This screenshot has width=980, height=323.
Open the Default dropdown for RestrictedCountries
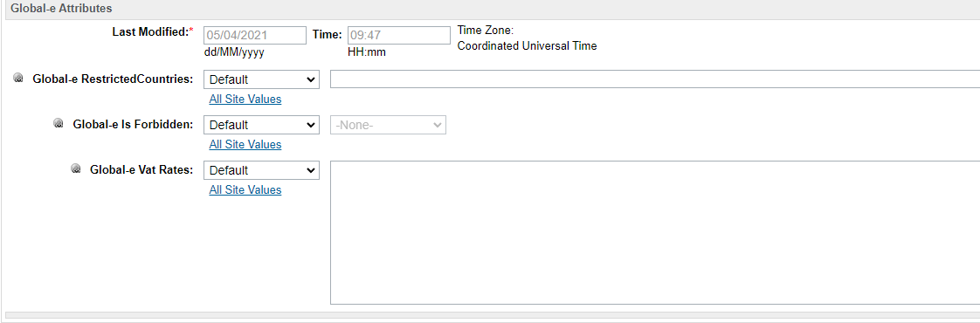point(261,80)
